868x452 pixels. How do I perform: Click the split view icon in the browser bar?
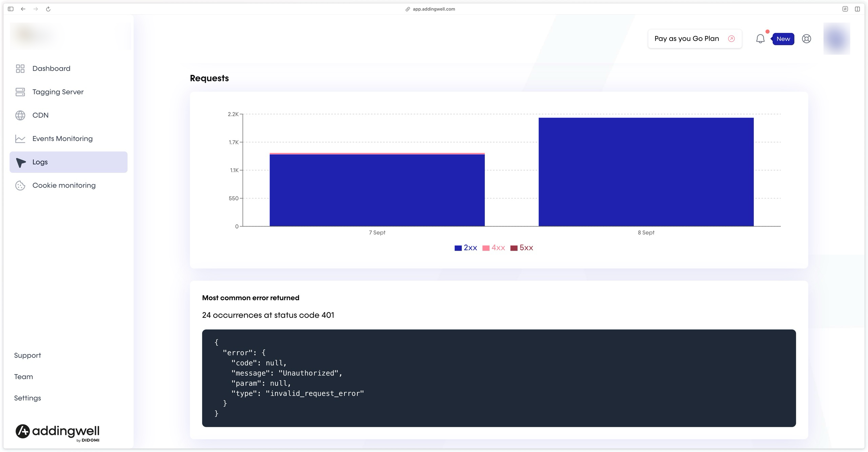(x=857, y=9)
